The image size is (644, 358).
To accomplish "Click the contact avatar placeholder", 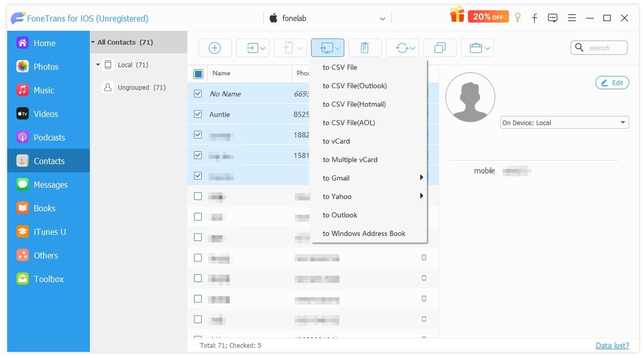I will pos(470,97).
